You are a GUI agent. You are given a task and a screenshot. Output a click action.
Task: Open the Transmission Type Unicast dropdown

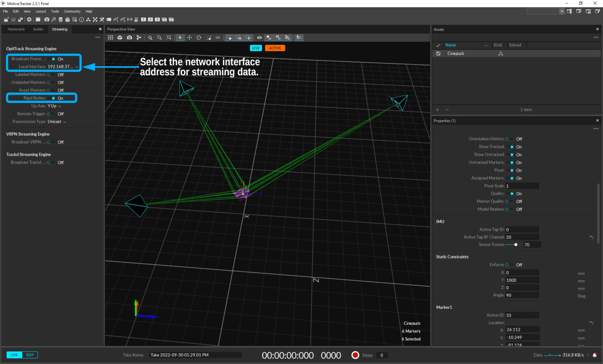[57, 122]
